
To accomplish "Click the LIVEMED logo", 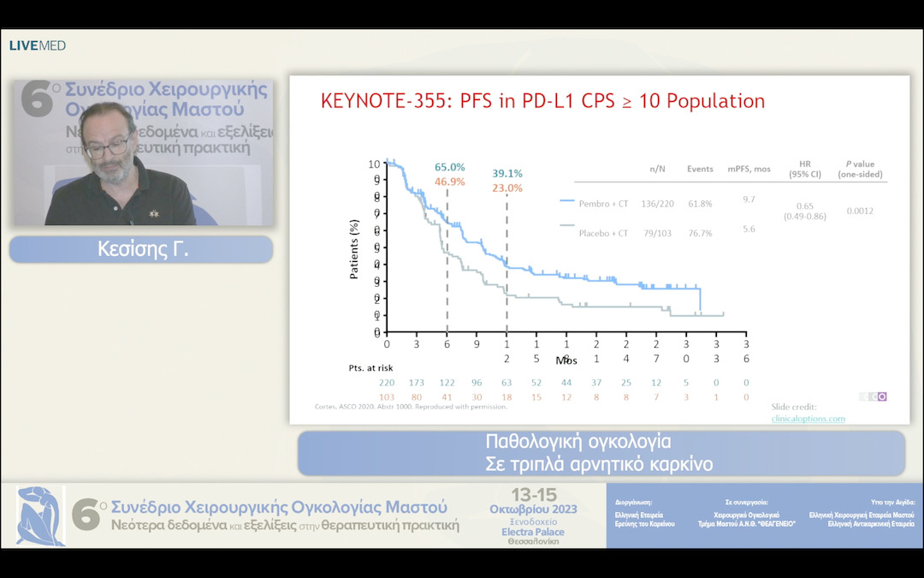I will coord(38,45).
